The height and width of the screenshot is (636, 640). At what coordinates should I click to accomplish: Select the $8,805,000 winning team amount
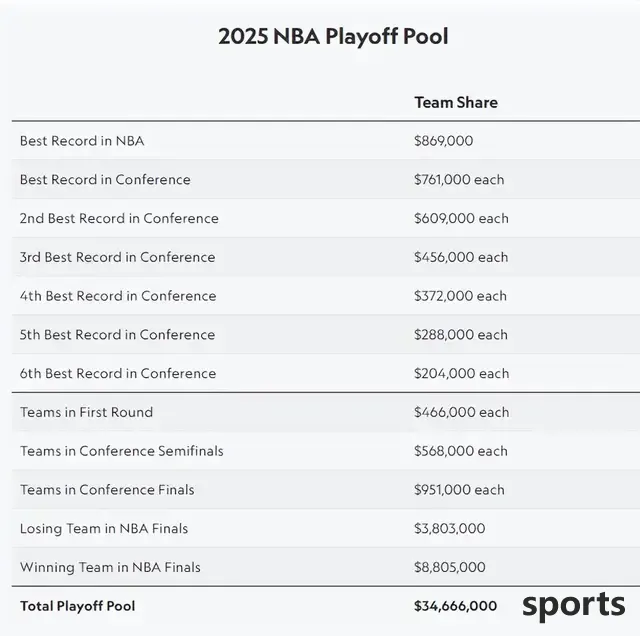[449, 567]
